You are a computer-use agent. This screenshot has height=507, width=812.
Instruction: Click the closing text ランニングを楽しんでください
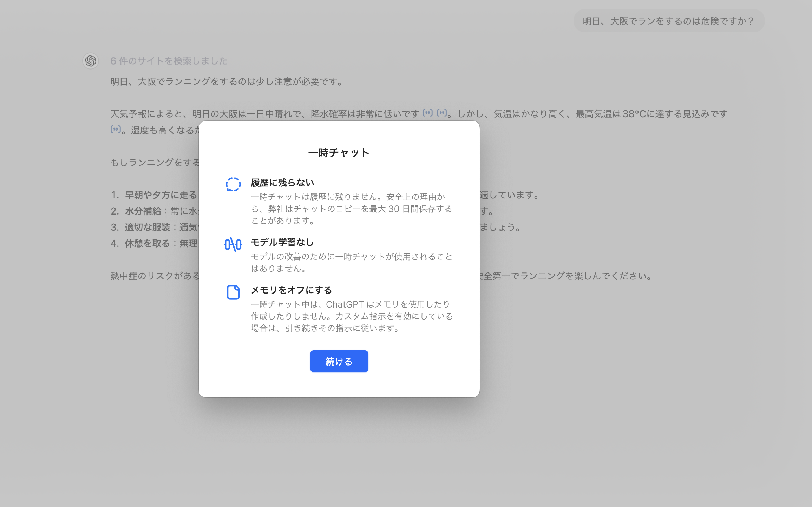pos(587,276)
